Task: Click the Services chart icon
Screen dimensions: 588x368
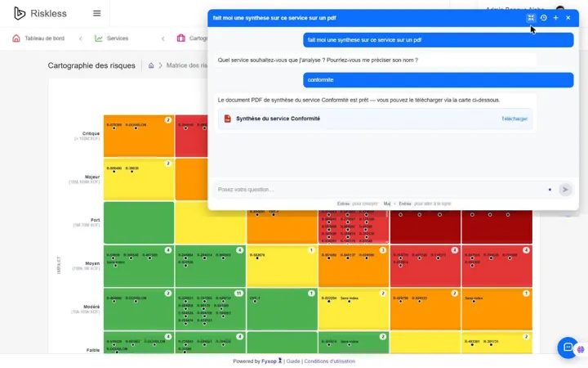Action: click(x=99, y=38)
